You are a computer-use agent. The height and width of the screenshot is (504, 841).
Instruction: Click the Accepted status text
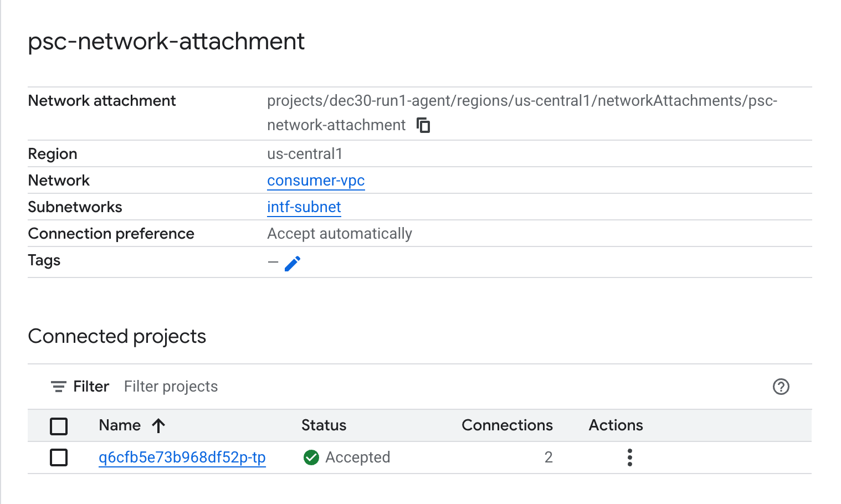click(357, 457)
